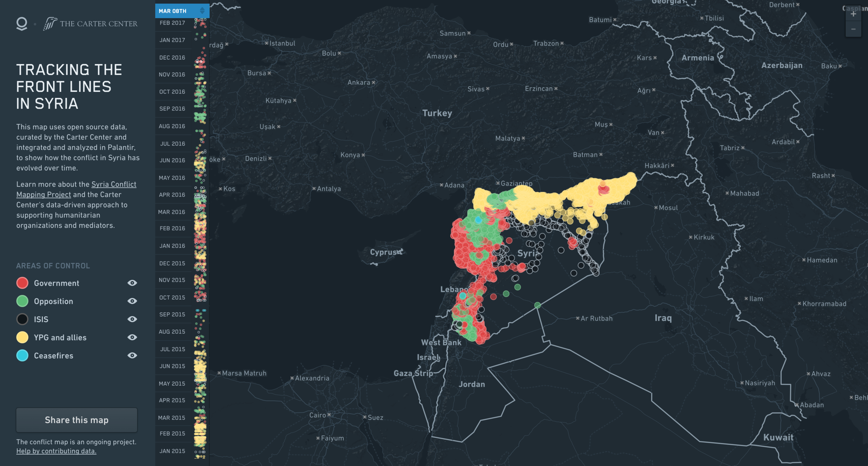This screenshot has width=868, height=466.
Task: Select JAN 2016 in the timeline
Action: 172,246
